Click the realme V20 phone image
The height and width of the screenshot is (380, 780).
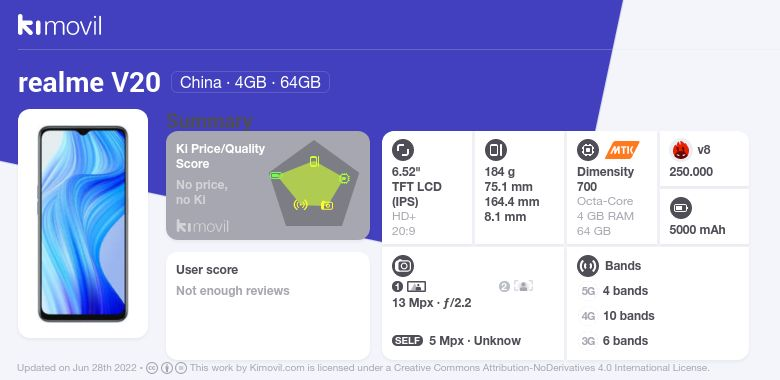pyautogui.click(x=83, y=224)
